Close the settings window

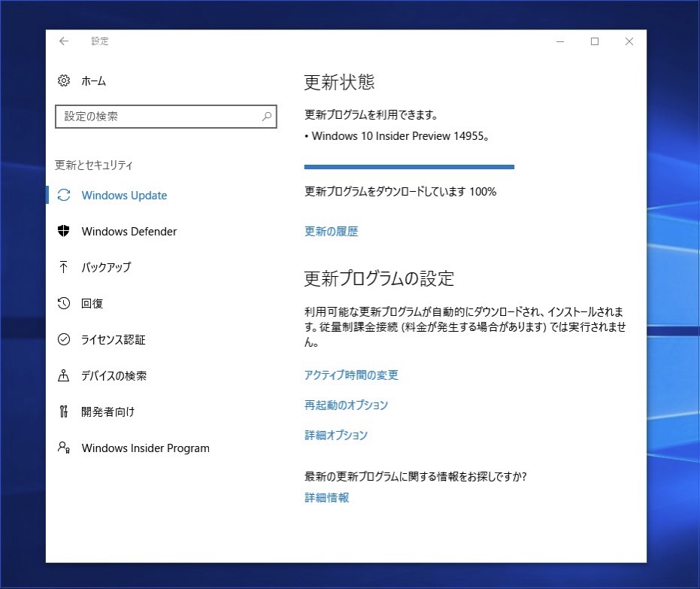[629, 41]
